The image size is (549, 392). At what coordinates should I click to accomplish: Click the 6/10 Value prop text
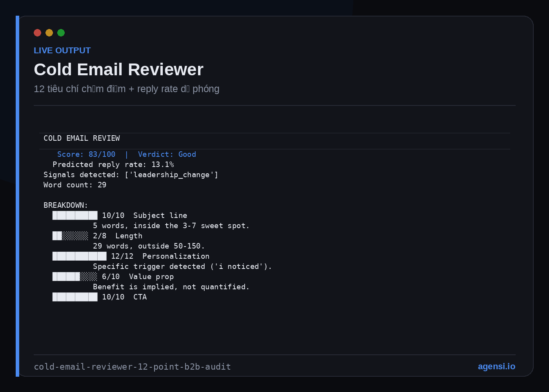[138, 277]
